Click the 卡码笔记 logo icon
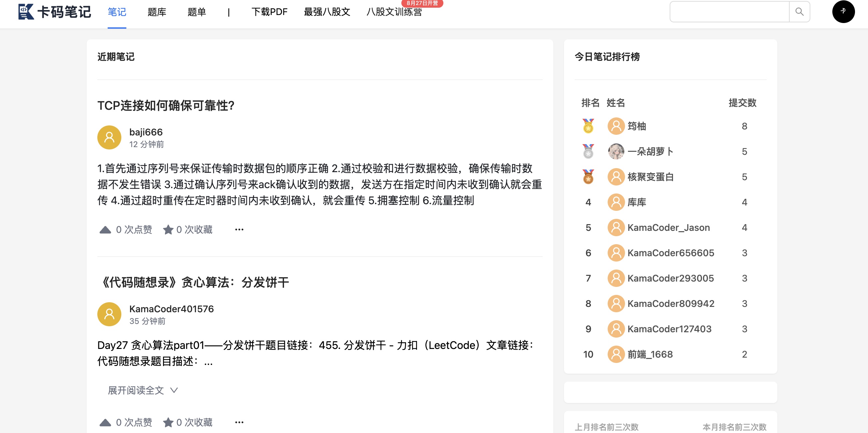 click(26, 12)
